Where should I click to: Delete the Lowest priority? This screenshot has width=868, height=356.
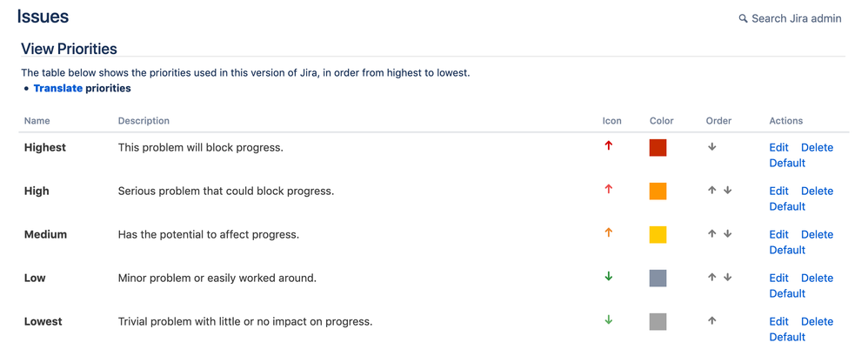pyautogui.click(x=817, y=321)
